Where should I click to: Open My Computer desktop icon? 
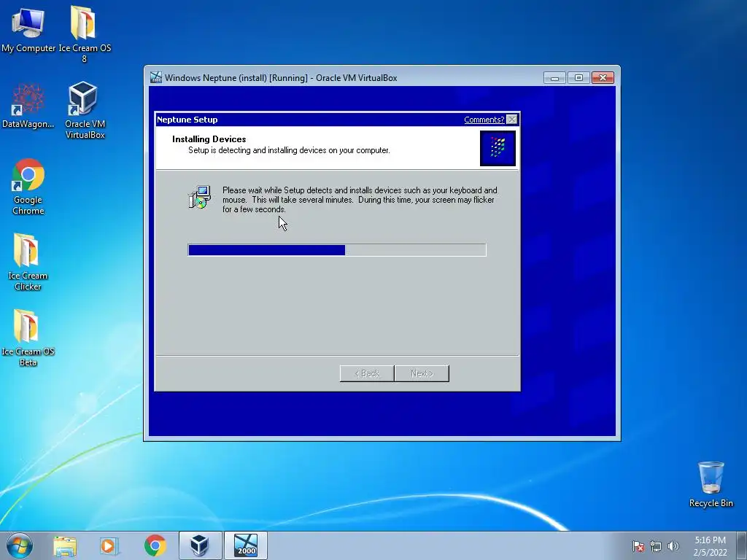click(28, 28)
